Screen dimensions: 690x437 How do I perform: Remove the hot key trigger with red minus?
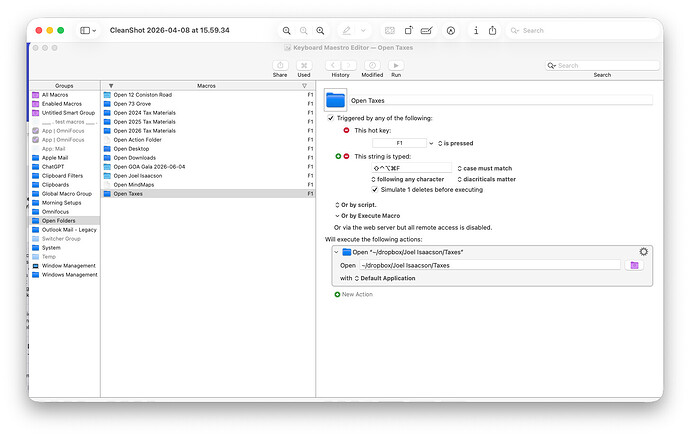pyautogui.click(x=346, y=130)
